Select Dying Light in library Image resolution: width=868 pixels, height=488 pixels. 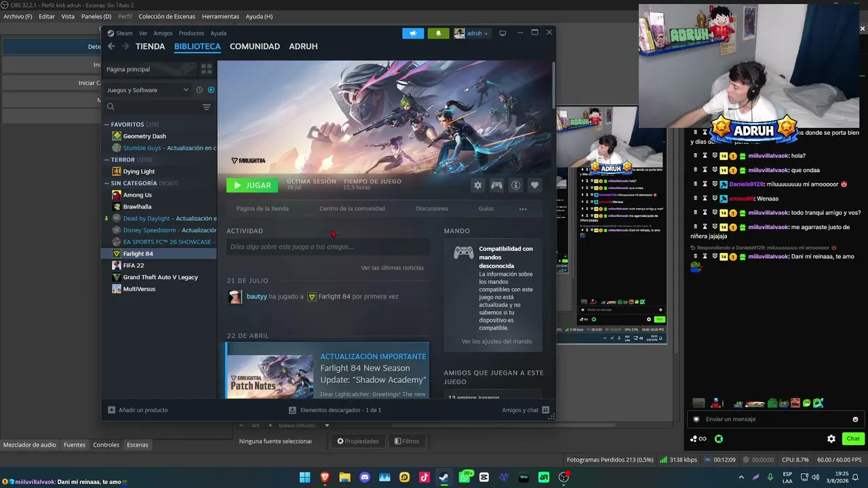139,171
